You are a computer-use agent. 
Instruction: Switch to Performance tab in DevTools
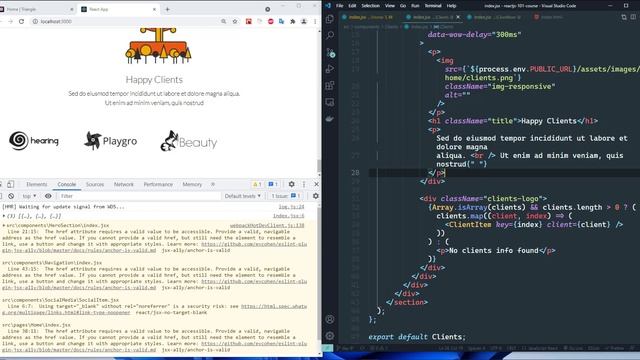pyautogui.click(x=158, y=184)
